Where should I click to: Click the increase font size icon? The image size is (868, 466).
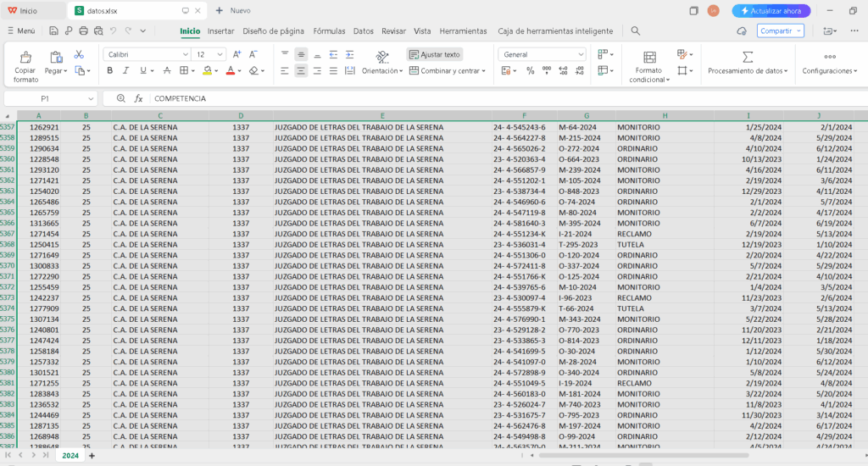[x=236, y=54]
